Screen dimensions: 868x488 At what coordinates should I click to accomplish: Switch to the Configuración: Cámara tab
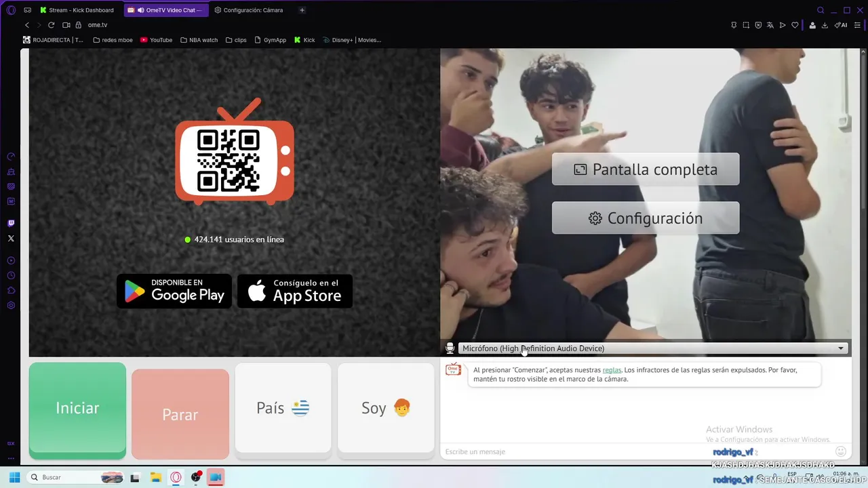[249, 10]
